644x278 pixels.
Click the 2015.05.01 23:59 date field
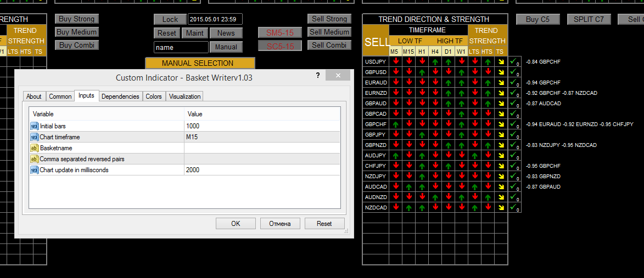pos(215,19)
